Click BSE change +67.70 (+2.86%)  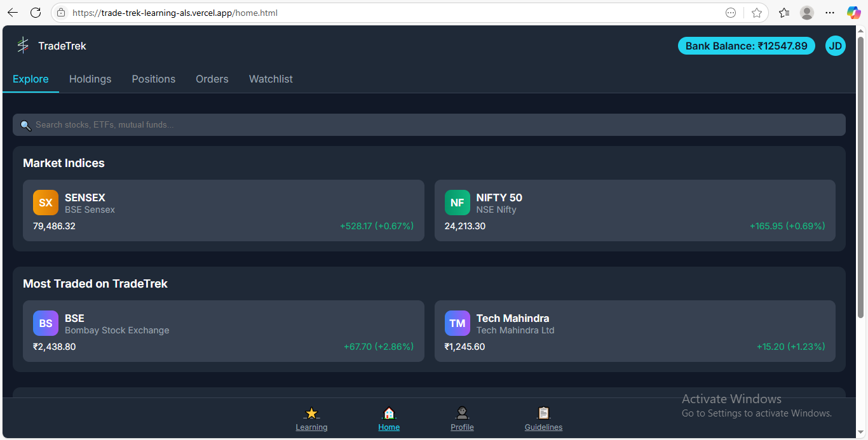click(379, 347)
